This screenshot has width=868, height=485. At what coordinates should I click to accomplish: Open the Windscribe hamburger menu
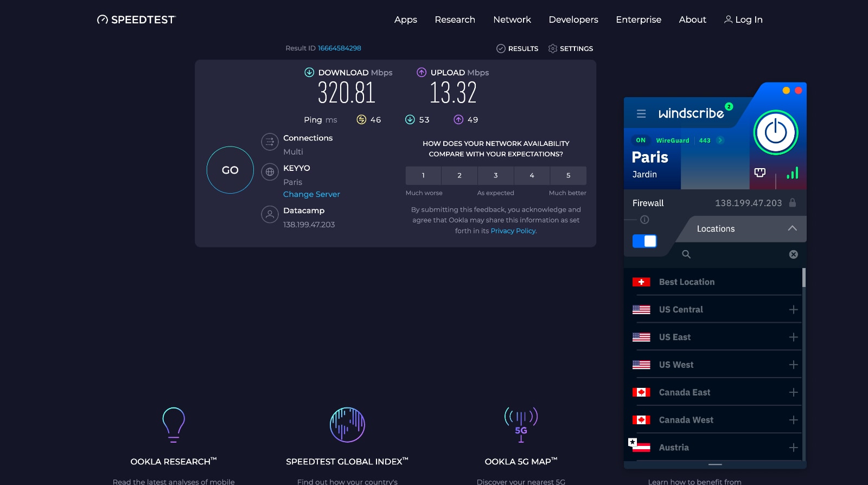641,113
